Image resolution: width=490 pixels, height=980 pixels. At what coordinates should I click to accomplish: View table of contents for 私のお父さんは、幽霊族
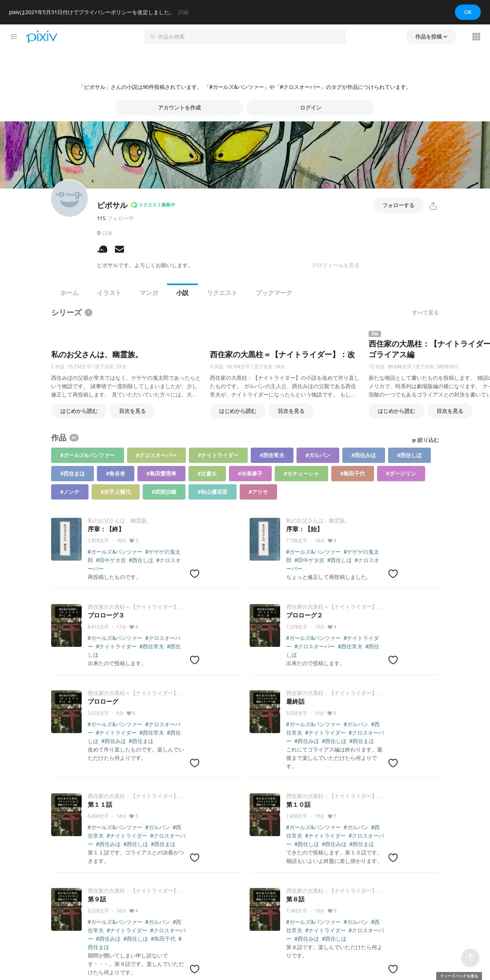132,411
